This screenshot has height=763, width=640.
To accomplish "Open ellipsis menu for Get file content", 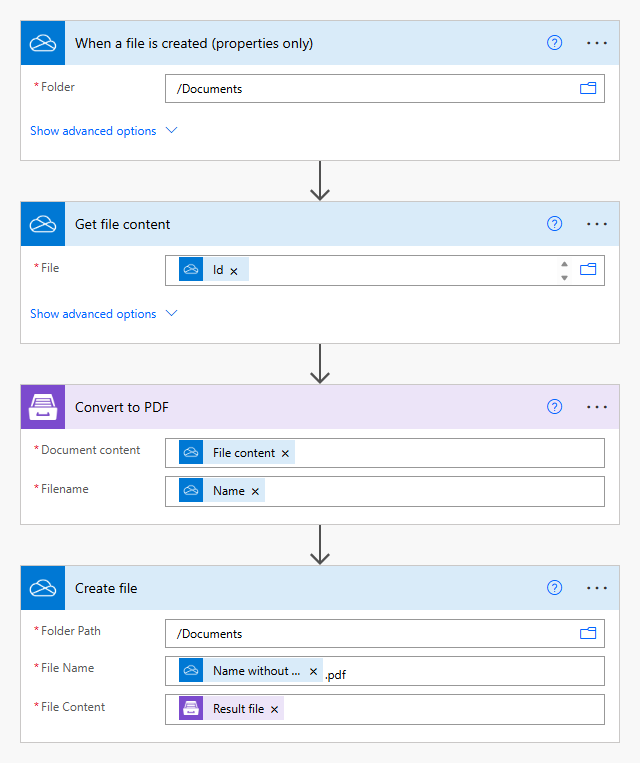I will point(596,224).
